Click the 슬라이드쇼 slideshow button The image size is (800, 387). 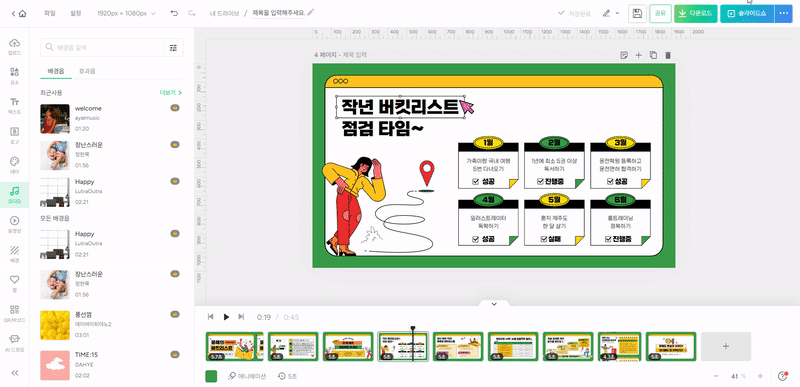[748, 14]
